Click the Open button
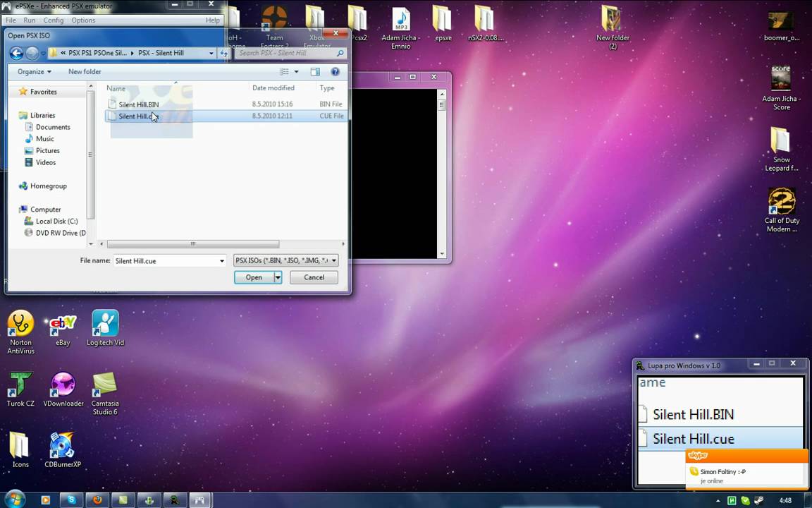The width and height of the screenshot is (812, 508). coord(254,277)
